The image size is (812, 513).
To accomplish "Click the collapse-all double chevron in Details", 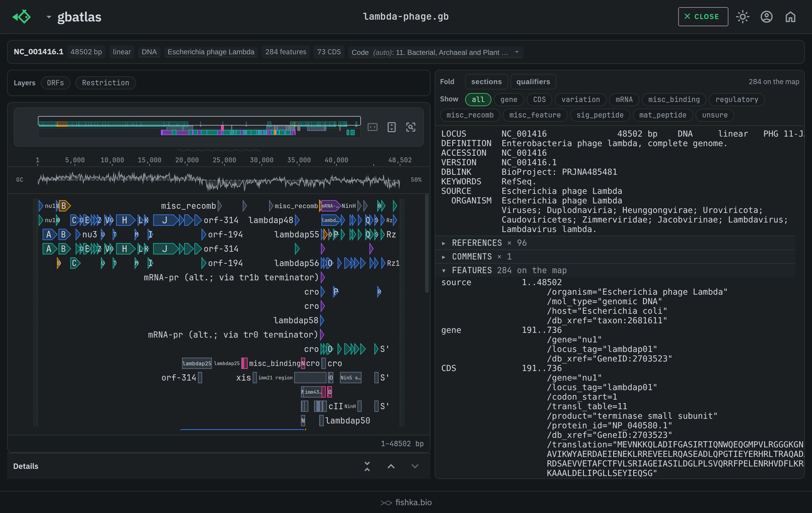I will 367,466.
